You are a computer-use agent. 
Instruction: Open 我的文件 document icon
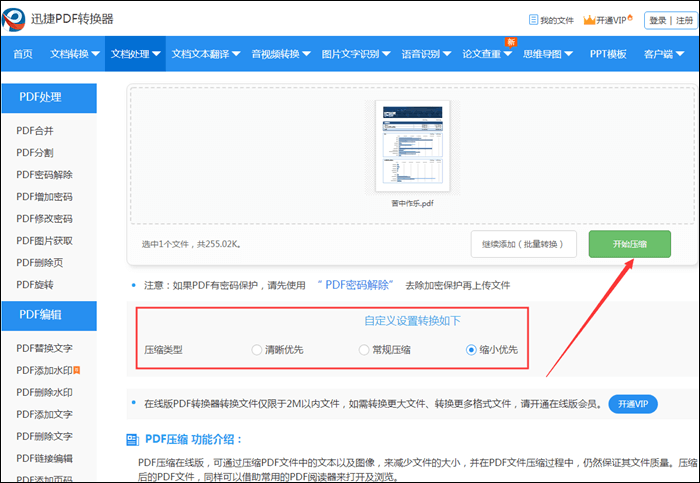coord(533,20)
